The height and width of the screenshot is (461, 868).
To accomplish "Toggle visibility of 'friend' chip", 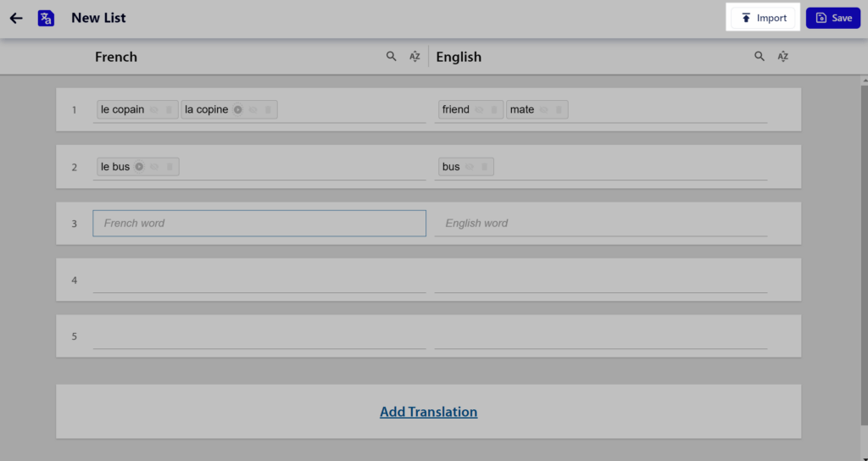I will tap(480, 109).
